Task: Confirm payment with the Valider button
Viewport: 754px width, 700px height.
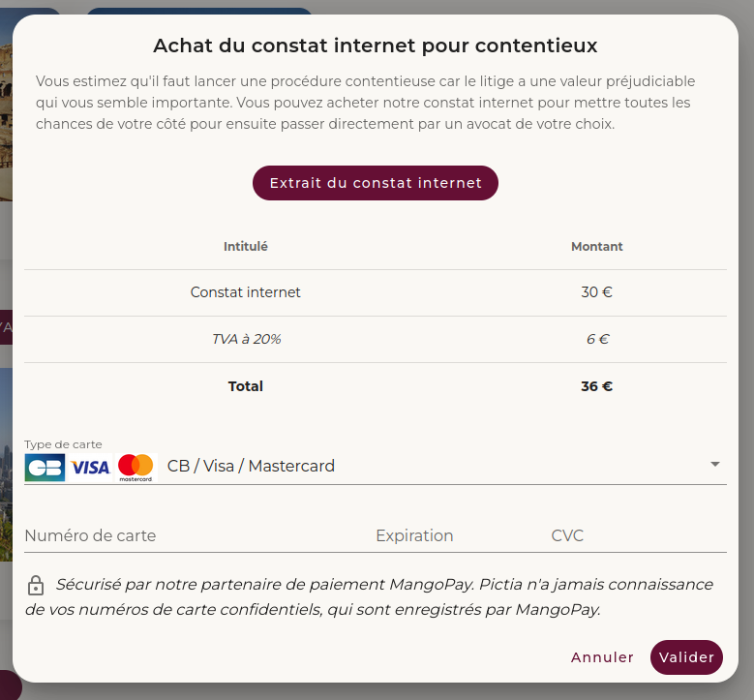Action: [686, 657]
